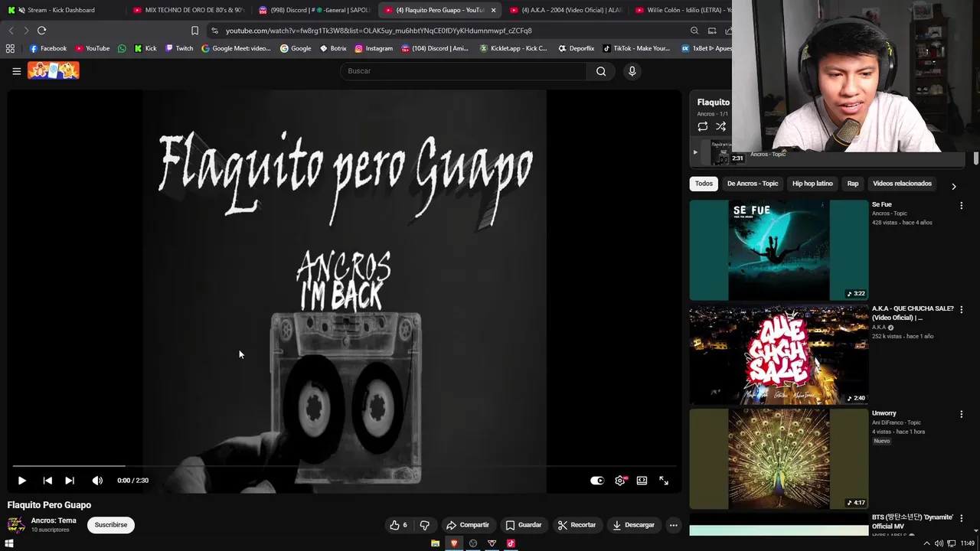Dislike the video
This screenshot has width=980, height=551.
pos(425,525)
